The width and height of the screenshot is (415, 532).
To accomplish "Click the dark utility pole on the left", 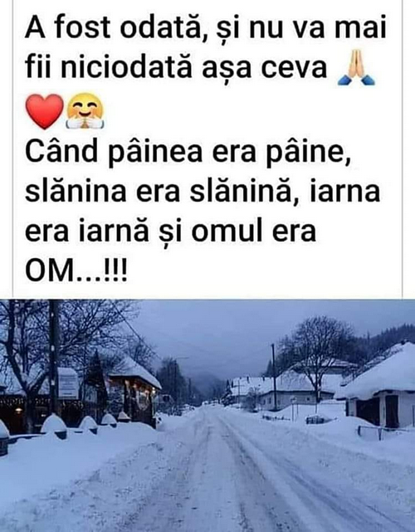I will tap(53, 359).
